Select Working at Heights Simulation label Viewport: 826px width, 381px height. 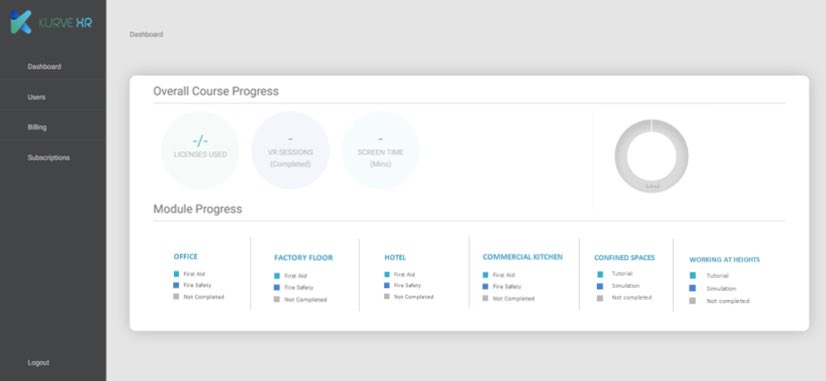coord(722,288)
